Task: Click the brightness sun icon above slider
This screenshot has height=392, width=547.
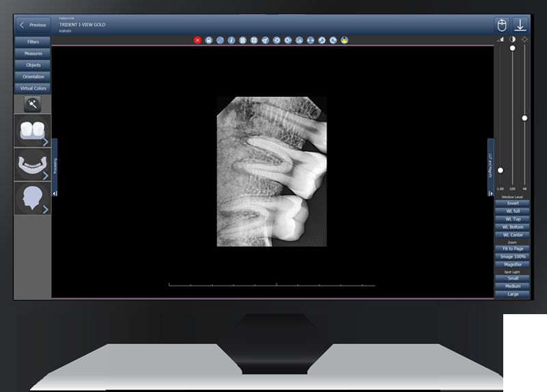Action: 524,40
